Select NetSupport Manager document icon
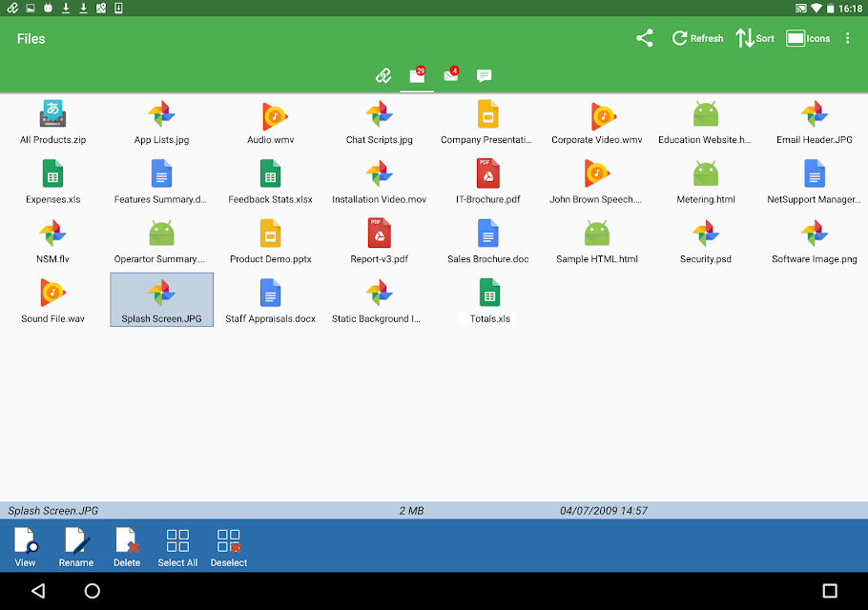Viewport: 868px width, 610px height. [815, 173]
